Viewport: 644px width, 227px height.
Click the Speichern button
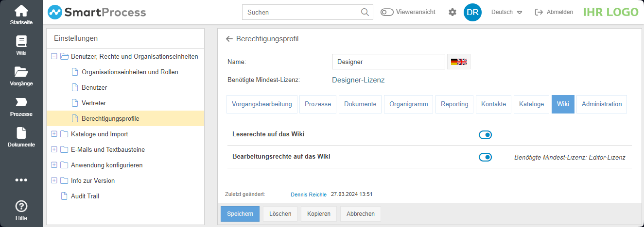[240, 214]
